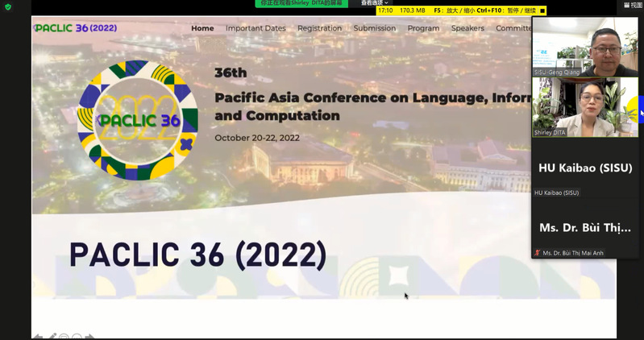Click the next slide arrow icon
This screenshot has width=644, height=340.
[89, 337]
